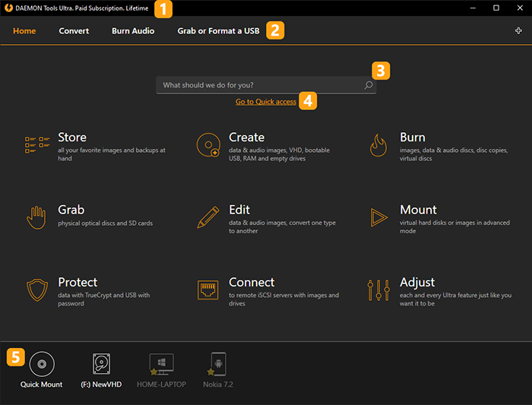The image size is (532, 405).
Task: Focus the 'What should we do for you?' field
Action: [x=266, y=85]
